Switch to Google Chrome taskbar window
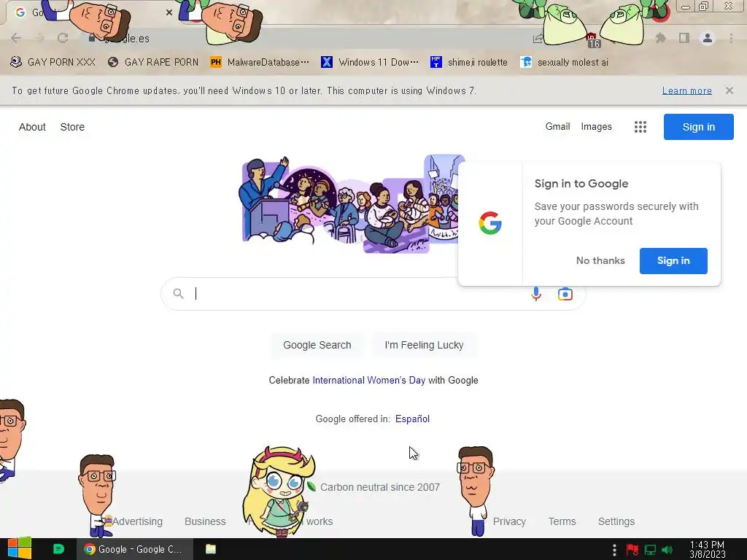The image size is (747, 560). 135,549
